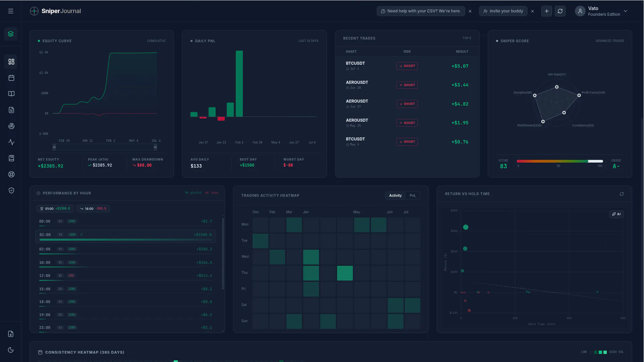Click the 01:00 best hour chip
Screen dimensions: 644x362
coord(55,208)
